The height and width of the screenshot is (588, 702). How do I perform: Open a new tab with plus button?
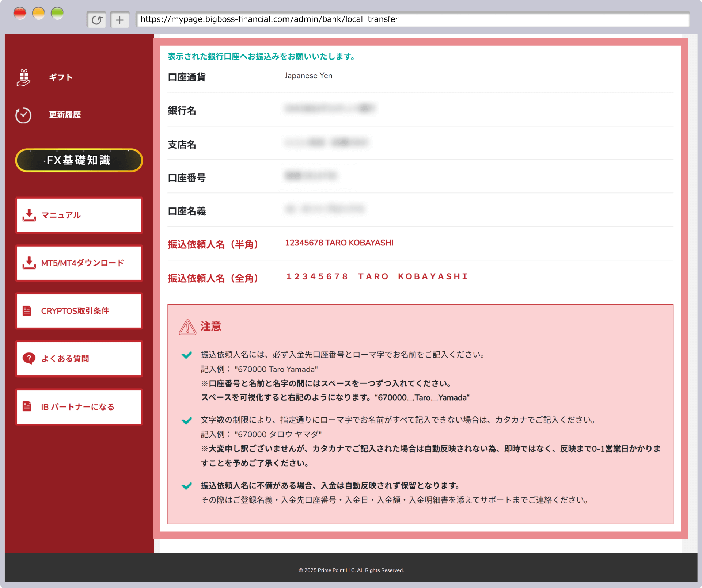pyautogui.click(x=119, y=20)
